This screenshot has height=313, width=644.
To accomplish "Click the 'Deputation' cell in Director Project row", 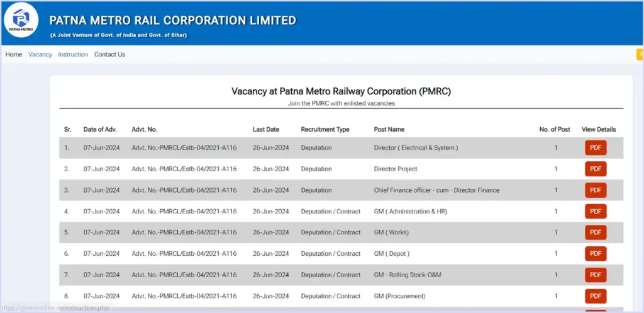I will (316, 169).
